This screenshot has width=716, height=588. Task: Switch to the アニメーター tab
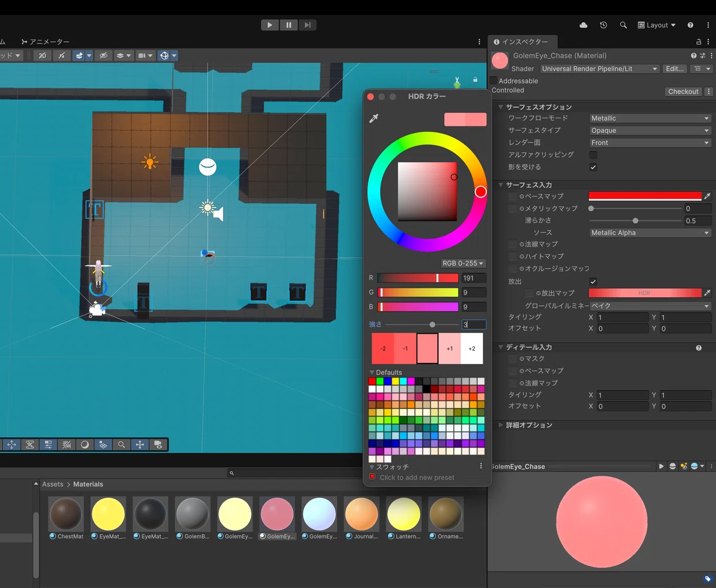tap(45, 42)
